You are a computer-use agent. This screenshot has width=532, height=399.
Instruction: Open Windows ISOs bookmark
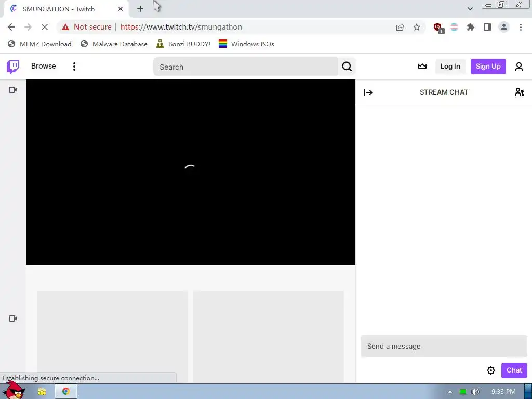tap(246, 44)
